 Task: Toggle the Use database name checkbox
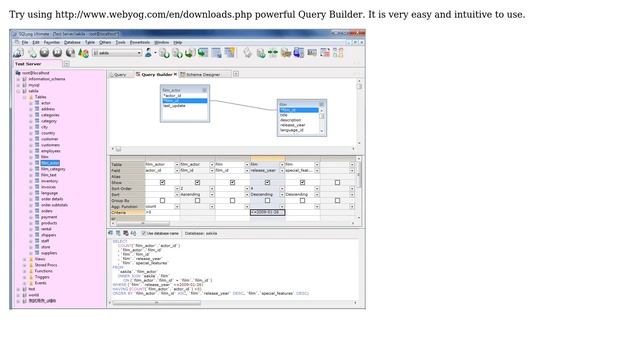pyautogui.click(x=144, y=233)
